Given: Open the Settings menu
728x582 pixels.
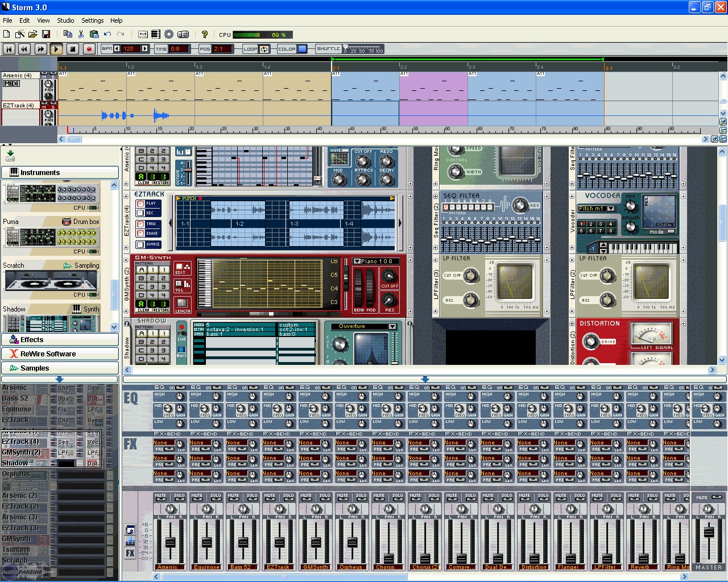Looking at the screenshot, I should click(x=92, y=20).
